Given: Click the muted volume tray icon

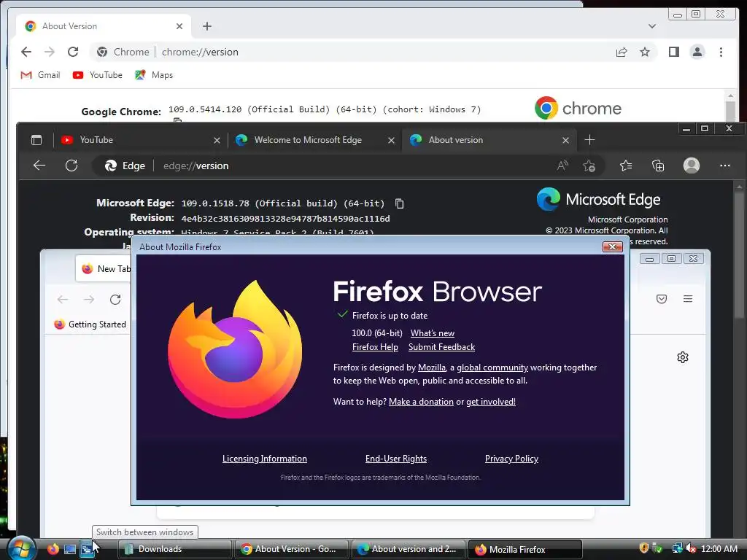Looking at the screenshot, I should pos(690,549).
